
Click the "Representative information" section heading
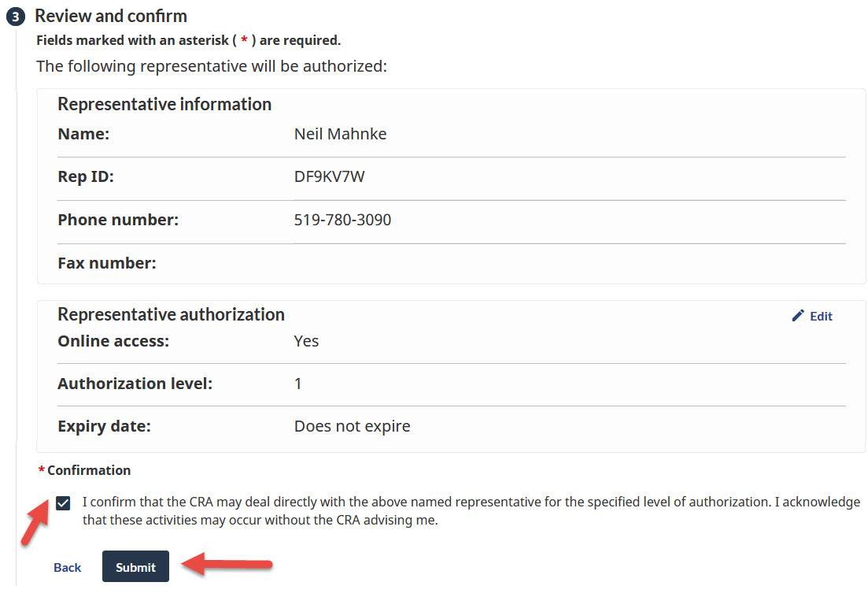coord(164,104)
